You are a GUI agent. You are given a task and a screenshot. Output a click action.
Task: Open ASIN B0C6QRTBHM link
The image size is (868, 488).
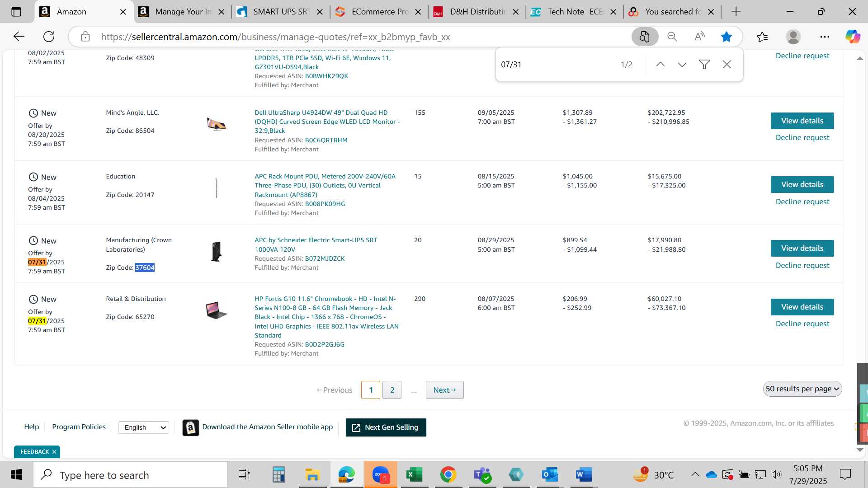326,140
